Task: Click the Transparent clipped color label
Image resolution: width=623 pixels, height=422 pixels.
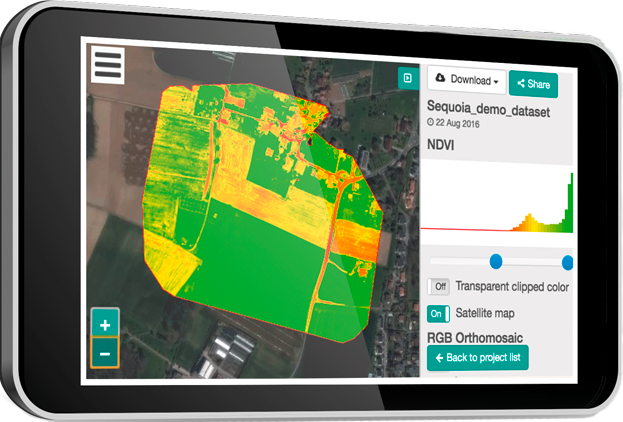Action: coord(512,286)
